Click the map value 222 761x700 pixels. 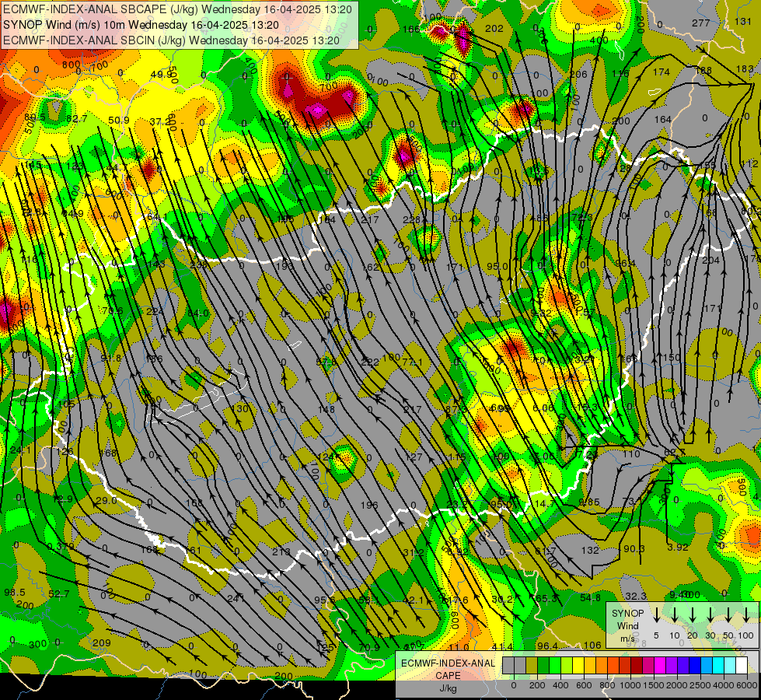tap(370, 362)
